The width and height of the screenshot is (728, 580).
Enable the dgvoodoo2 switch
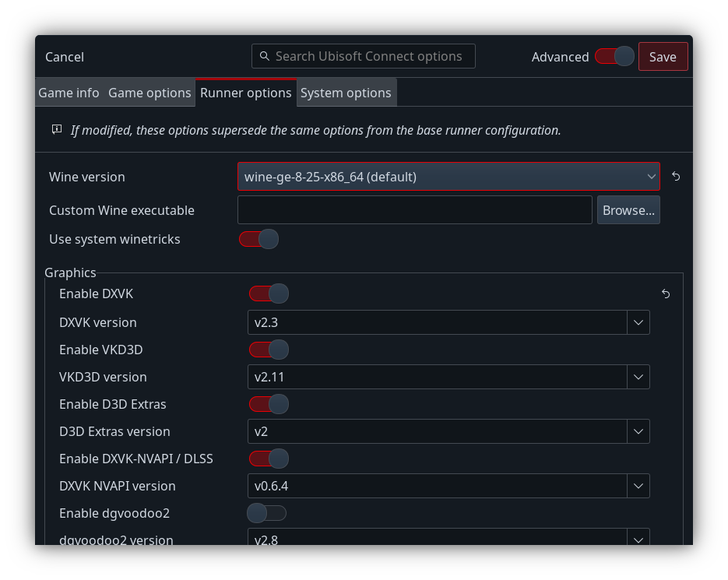(266, 513)
